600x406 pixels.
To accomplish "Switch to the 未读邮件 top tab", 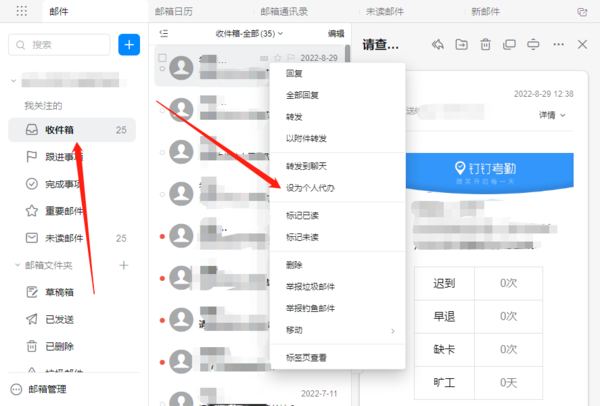I will tap(385, 11).
